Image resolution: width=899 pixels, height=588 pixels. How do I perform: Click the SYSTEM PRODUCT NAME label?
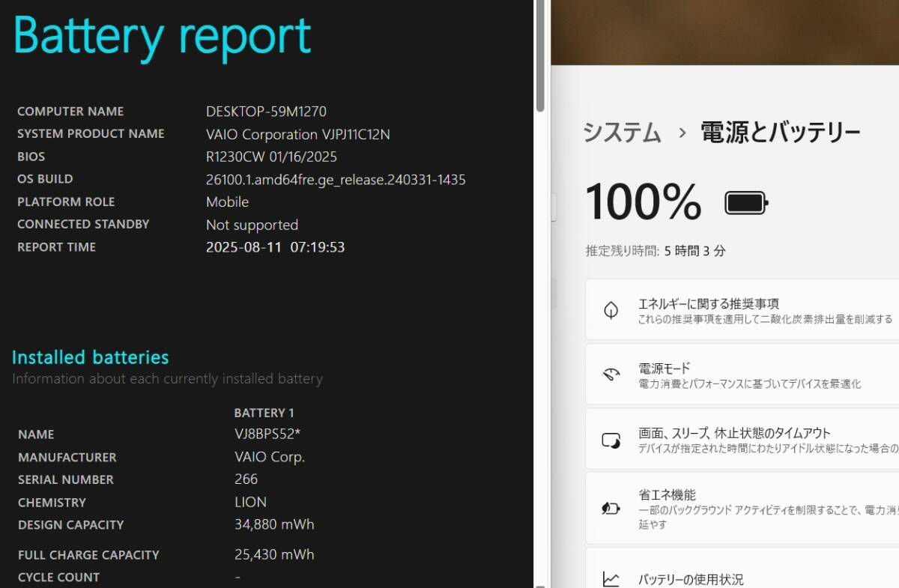91,134
